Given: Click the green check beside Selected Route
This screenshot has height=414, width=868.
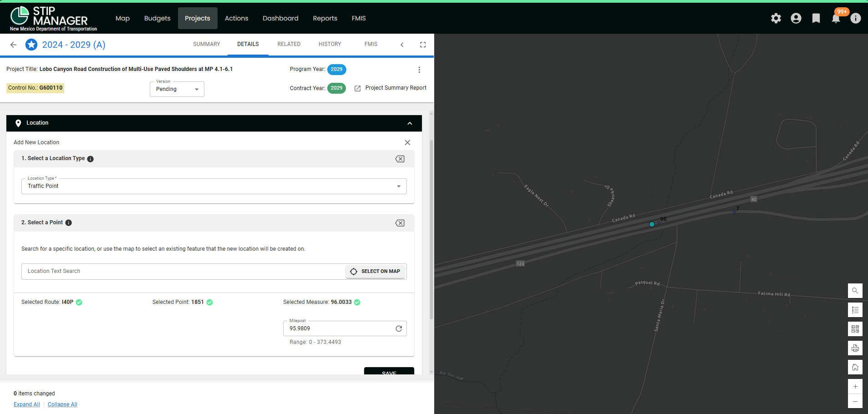Looking at the screenshot, I should (79, 302).
